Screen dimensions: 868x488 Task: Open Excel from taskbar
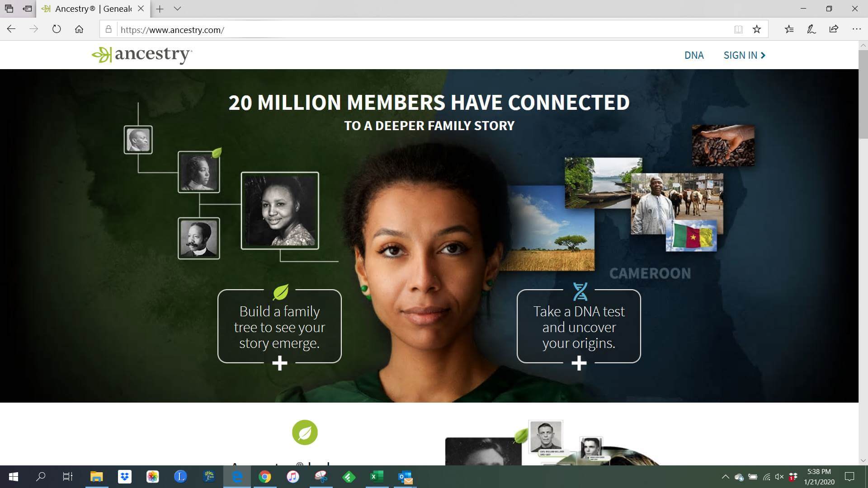(x=377, y=477)
